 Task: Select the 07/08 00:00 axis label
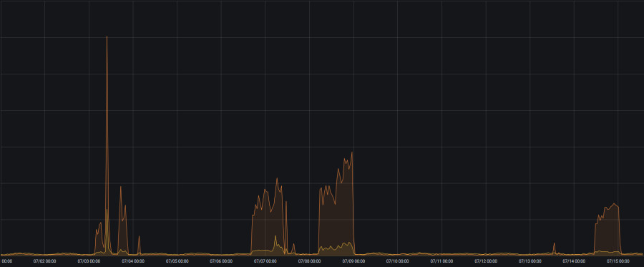point(309,261)
